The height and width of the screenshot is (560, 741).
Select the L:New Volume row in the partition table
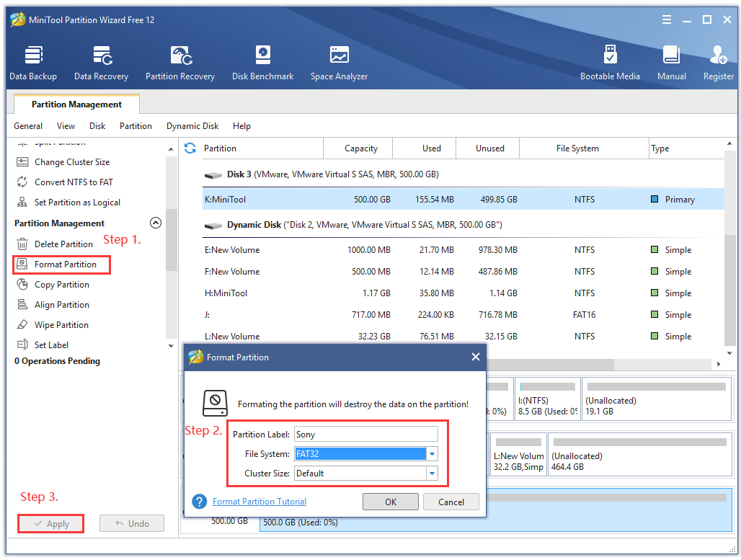tap(463, 337)
